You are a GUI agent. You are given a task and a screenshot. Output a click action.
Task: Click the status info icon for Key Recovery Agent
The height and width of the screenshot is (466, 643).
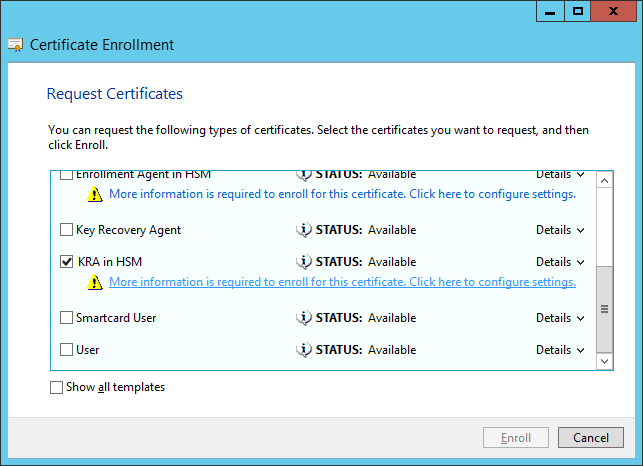pos(304,230)
